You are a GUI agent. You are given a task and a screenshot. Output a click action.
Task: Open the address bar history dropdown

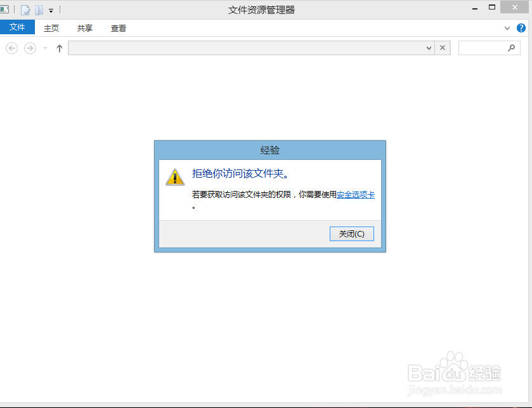(x=430, y=48)
